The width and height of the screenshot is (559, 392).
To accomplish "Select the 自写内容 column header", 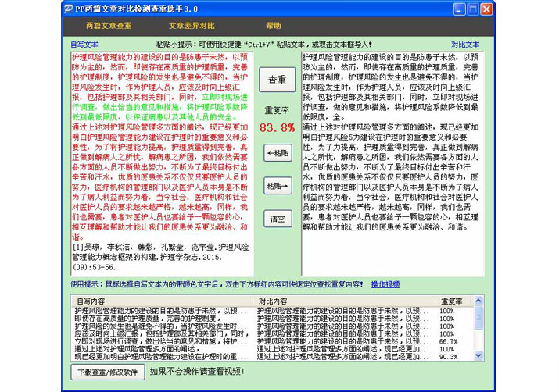I will point(162,301).
